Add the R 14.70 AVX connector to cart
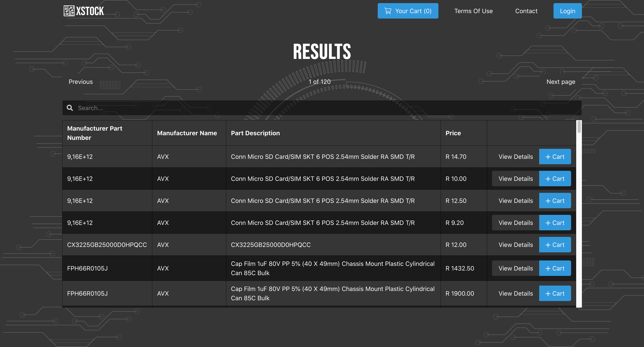The height and width of the screenshot is (347, 644). [x=555, y=157]
